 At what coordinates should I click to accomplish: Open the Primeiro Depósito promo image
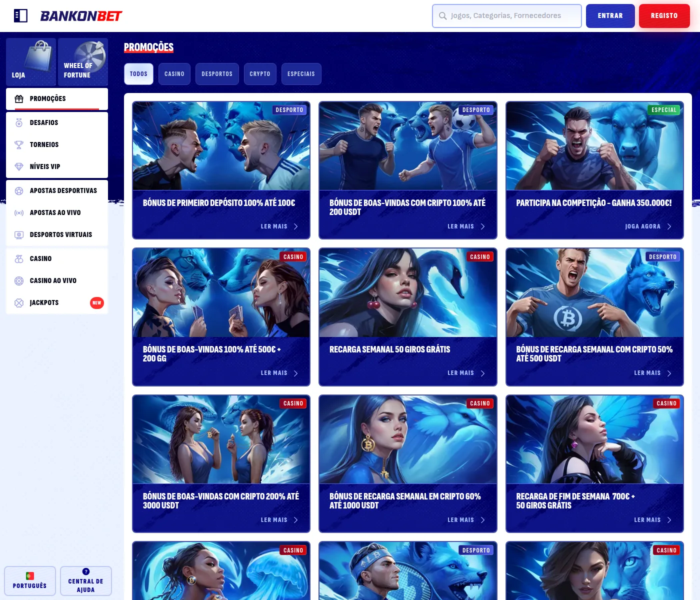221,146
